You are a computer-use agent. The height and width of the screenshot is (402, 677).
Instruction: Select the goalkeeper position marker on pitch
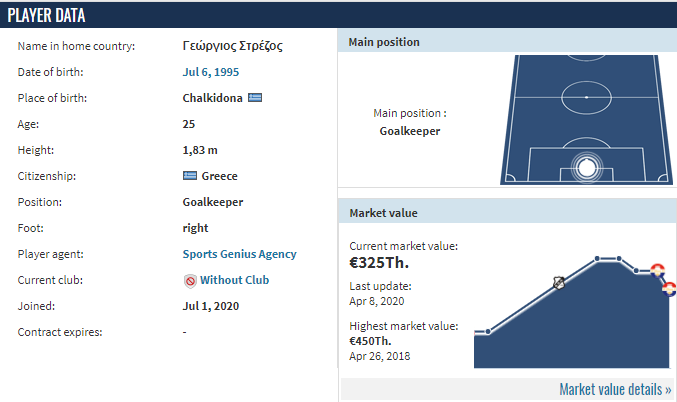[x=586, y=168]
